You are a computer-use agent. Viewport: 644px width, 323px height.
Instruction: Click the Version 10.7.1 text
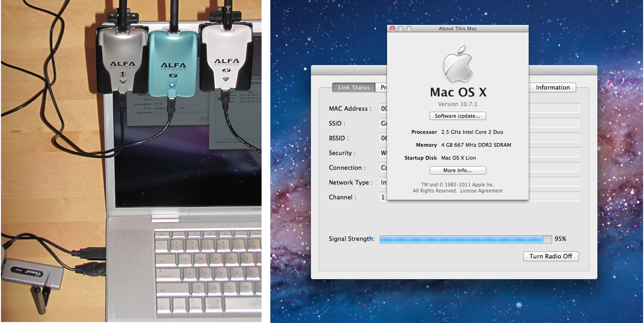pos(457,104)
